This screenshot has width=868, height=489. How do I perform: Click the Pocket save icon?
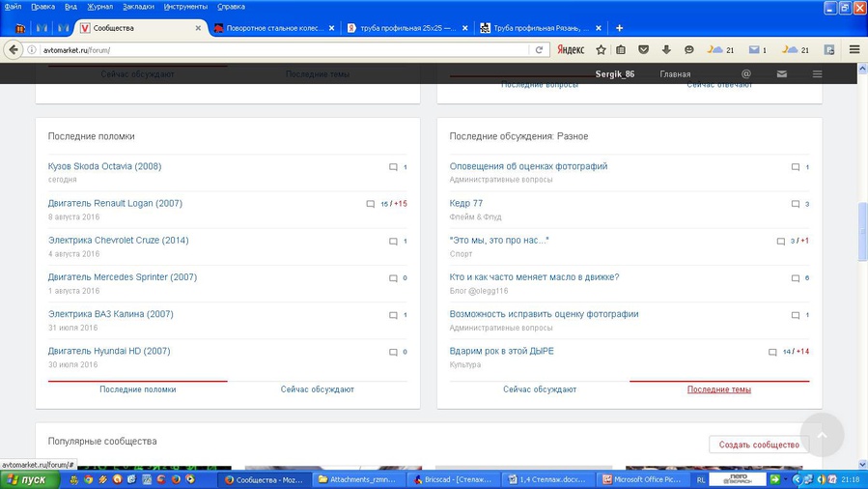coord(643,50)
